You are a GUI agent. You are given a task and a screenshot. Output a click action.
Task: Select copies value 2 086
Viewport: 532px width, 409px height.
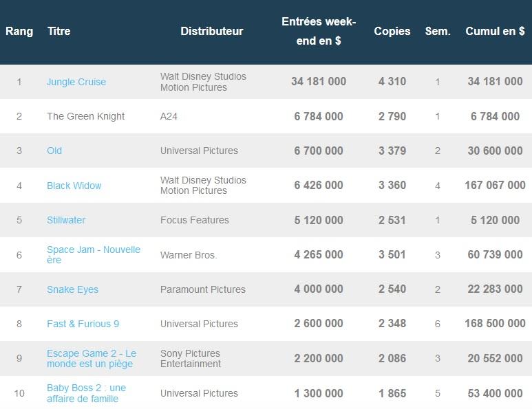tap(392, 359)
